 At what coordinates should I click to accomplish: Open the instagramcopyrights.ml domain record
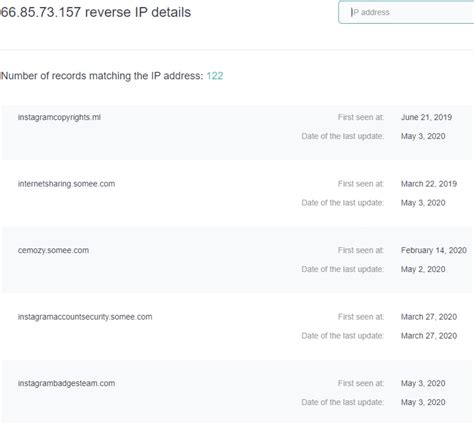pyautogui.click(x=59, y=117)
